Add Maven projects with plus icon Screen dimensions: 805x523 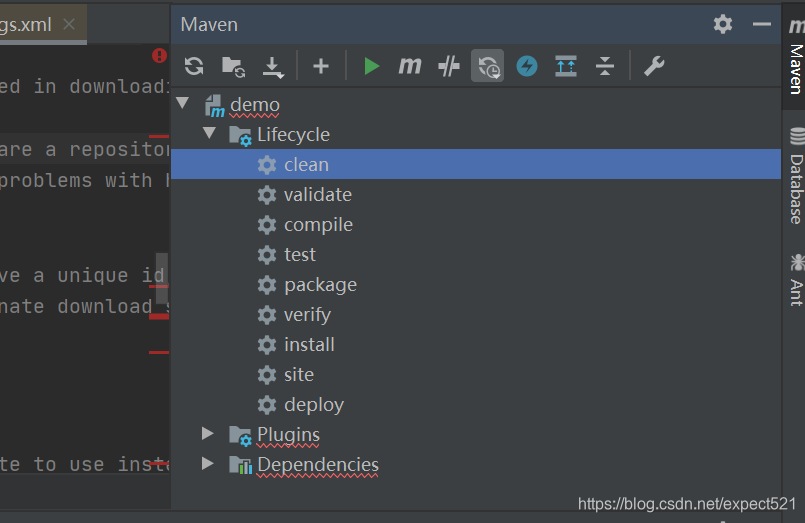pyautogui.click(x=321, y=66)
